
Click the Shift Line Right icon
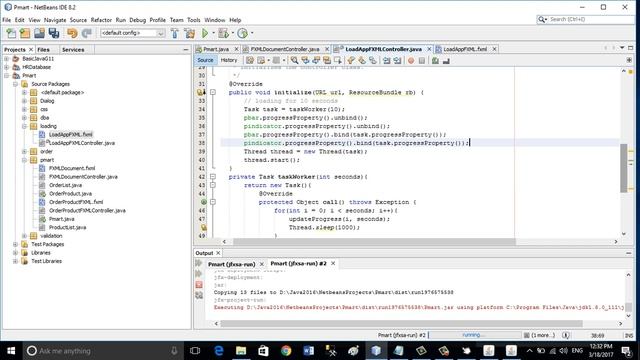(397, 60)
